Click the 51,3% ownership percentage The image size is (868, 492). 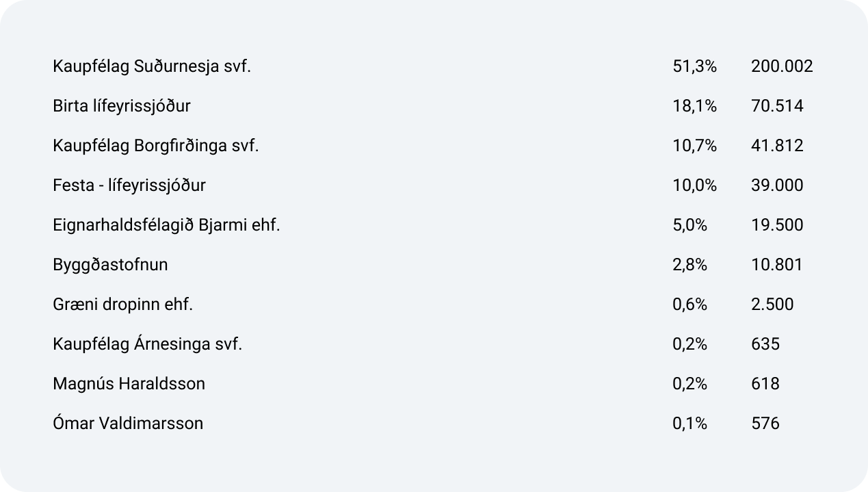[x=695, y=66]
